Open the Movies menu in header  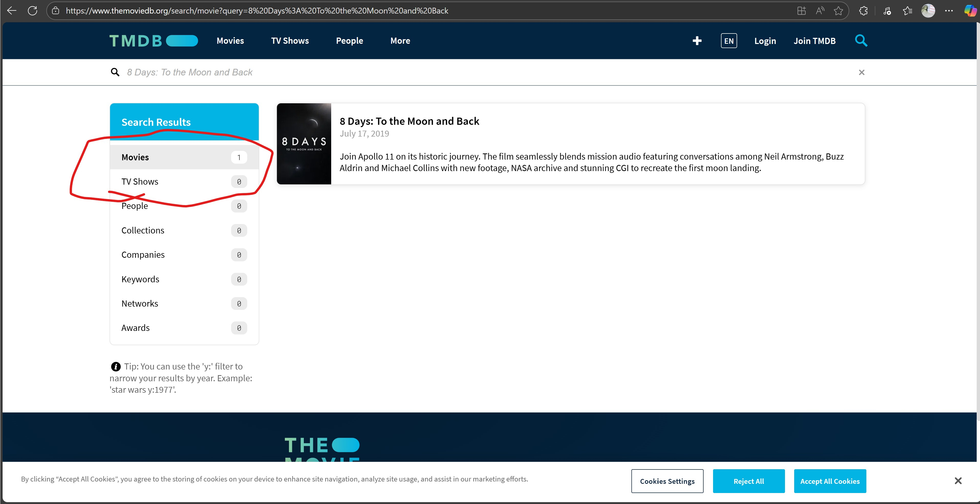click(230, 41)
